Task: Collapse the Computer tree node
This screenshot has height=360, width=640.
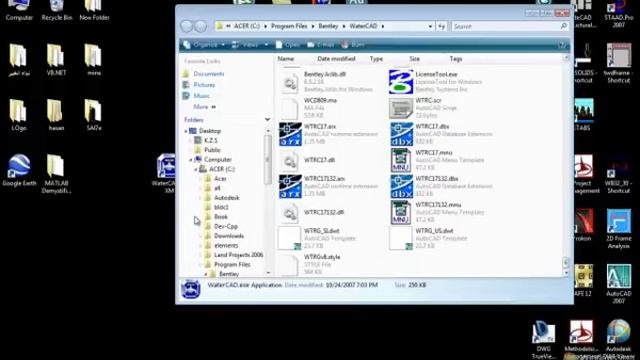Action: [191, 160]
